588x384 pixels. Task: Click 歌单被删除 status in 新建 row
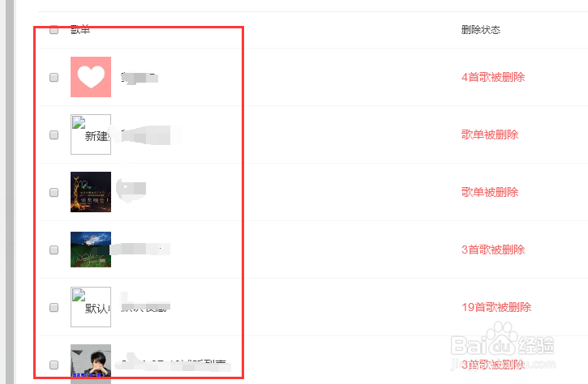click(490, 134)
